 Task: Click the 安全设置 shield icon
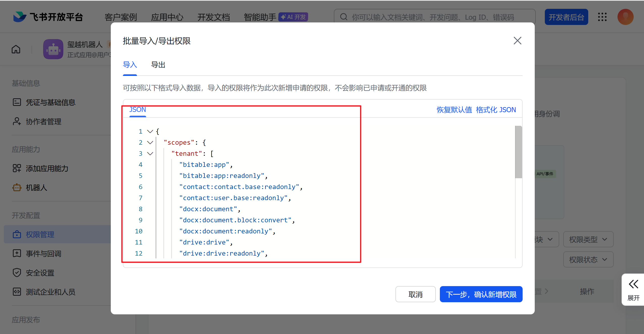17,272
